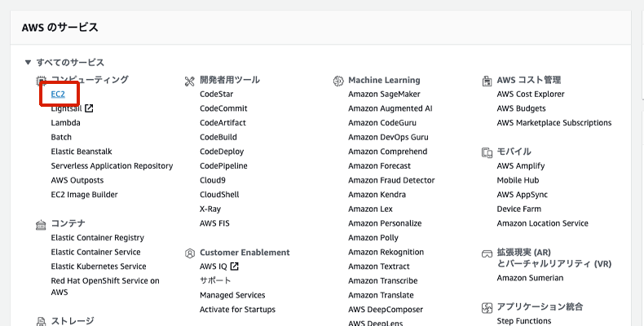The width and height of the screenshot is (644, 326).
Task: Open AWS Outposts
Action: pyautogui.click(x=77, y=180)
